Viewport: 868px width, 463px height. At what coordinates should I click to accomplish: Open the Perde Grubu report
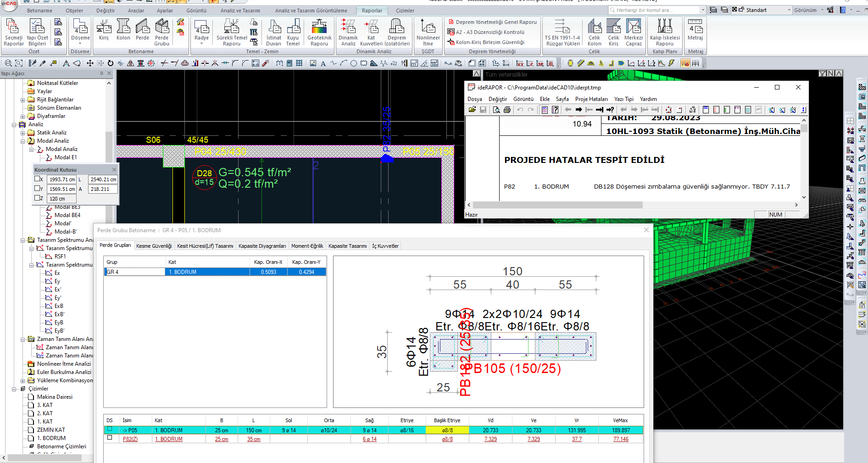coord(161,32)
